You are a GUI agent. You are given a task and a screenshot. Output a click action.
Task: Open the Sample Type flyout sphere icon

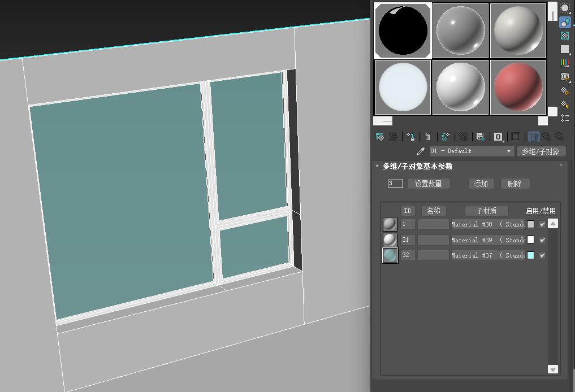click(564, 8)
